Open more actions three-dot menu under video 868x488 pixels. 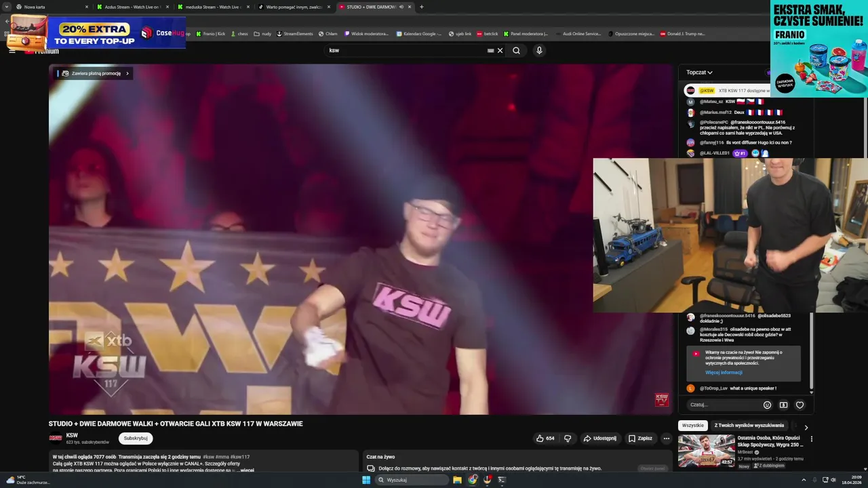click(667, 439)
